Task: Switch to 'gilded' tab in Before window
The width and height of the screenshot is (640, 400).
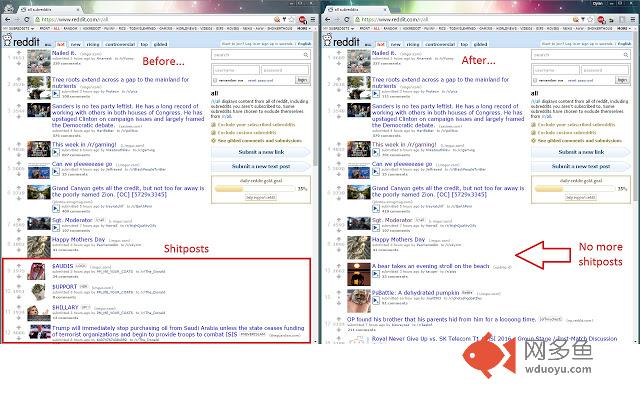Action: [160, 44]
